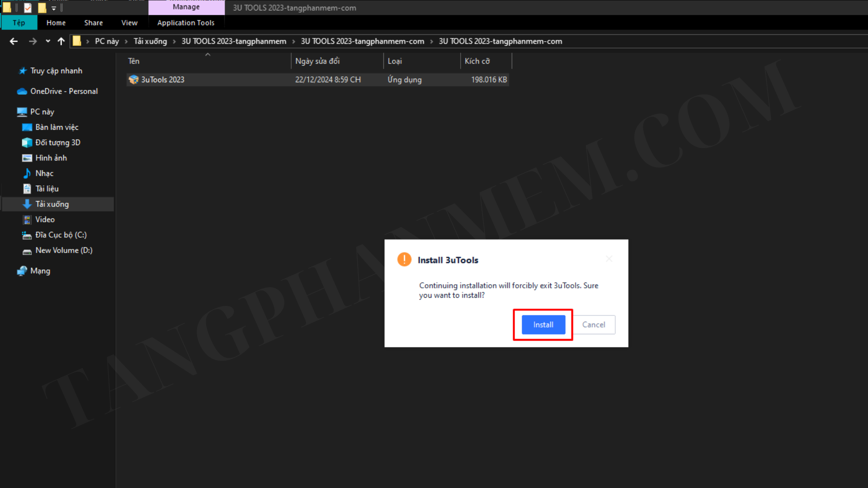
Task: Open the Application Tools tab
Action: coord(185,23)
